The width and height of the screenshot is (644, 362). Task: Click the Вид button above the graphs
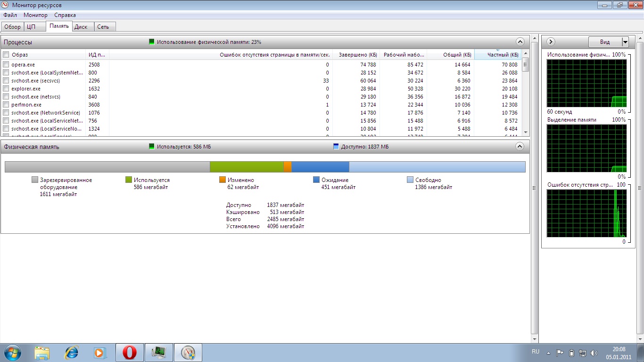pyautogui.click(x=605, y=42)
